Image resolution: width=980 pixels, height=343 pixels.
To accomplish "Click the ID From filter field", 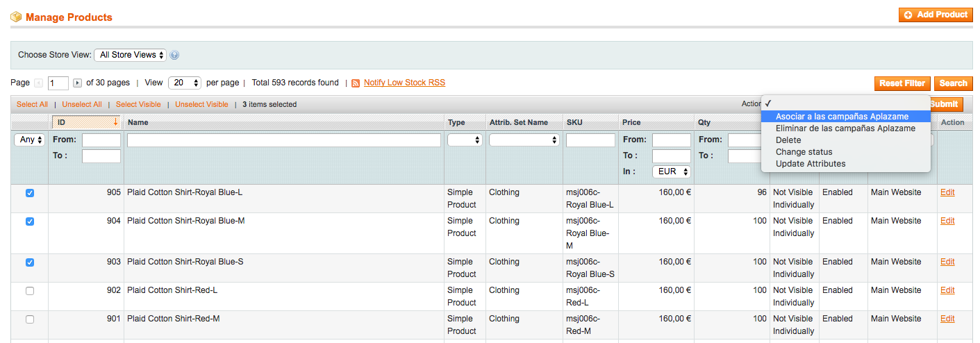I will (x=101, y=140).
